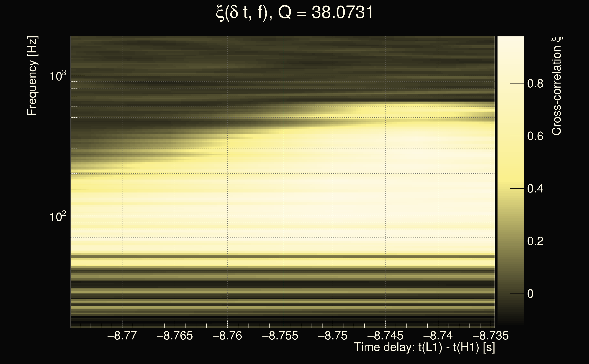The image size is (589, 364).
Task: Click the -8.735 time delay tick label
Action: [x=490, y=336]
